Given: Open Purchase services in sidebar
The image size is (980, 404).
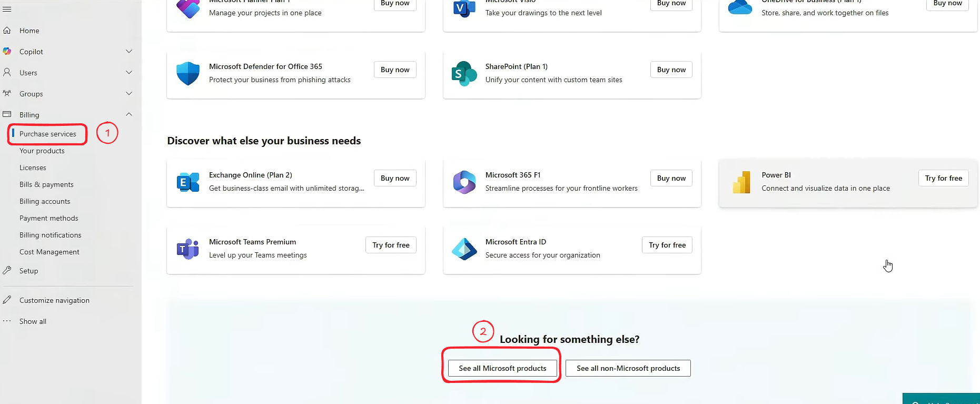Looking at the screenshot, I should tap(48, 134).
